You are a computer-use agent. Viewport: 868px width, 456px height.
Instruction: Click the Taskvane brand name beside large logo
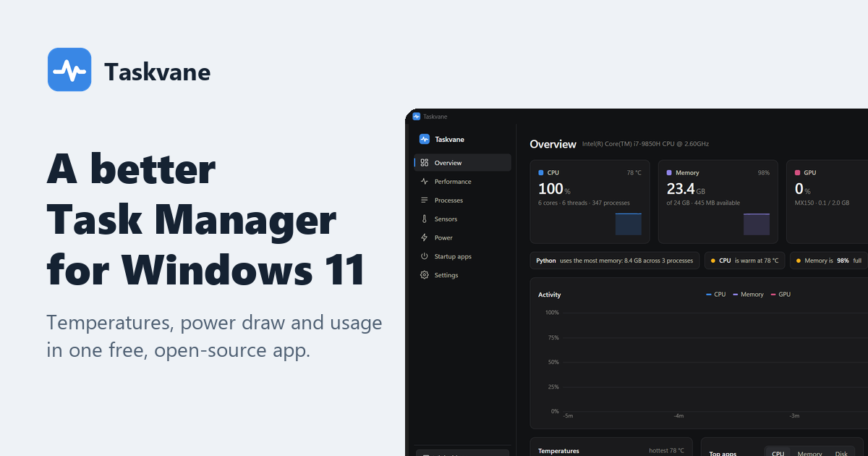coord(157,72)
